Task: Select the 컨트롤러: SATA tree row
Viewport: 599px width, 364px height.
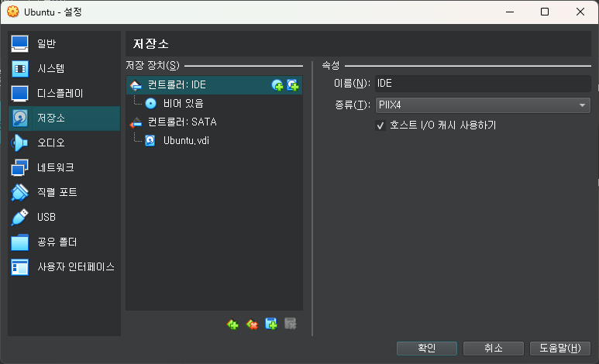Action: coord(215,122)
